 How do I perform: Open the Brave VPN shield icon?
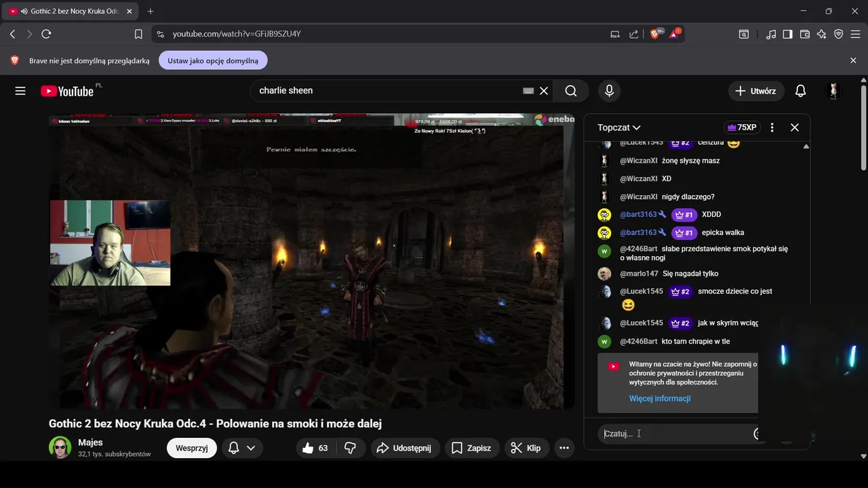click(x=839, y=34)
